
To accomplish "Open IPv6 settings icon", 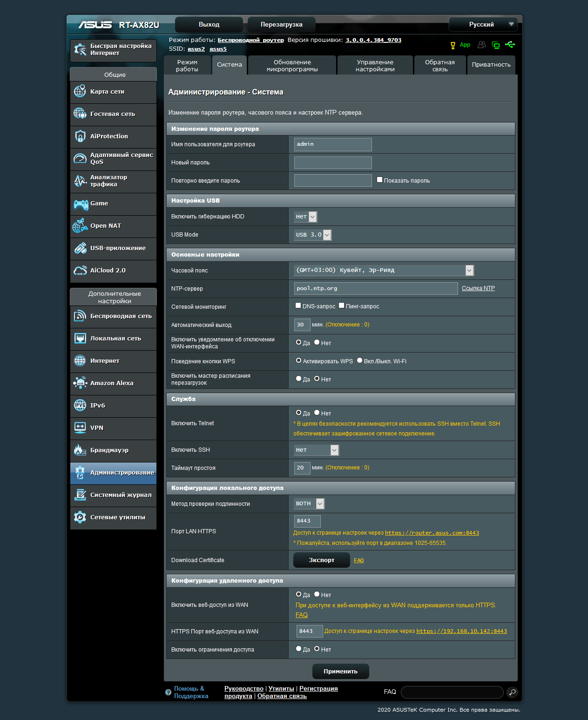I will pos(80,405).
